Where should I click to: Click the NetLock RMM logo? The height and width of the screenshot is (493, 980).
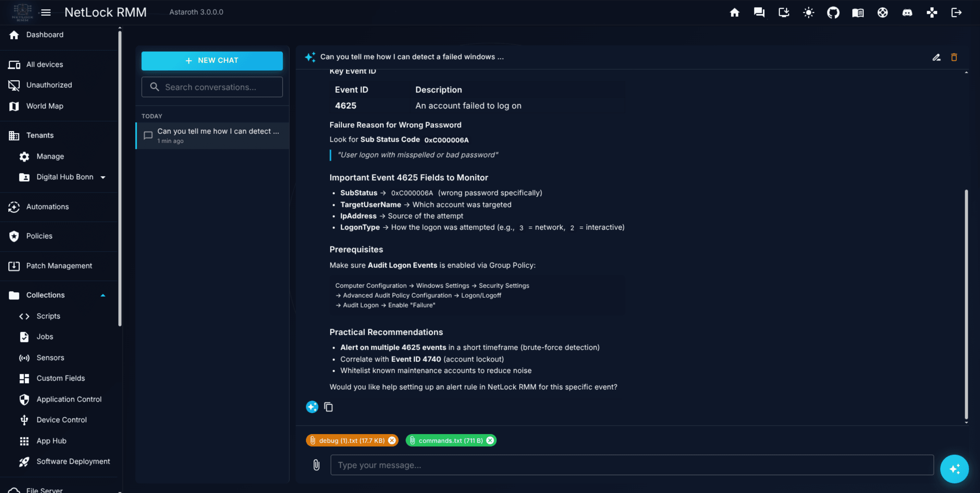23,13
